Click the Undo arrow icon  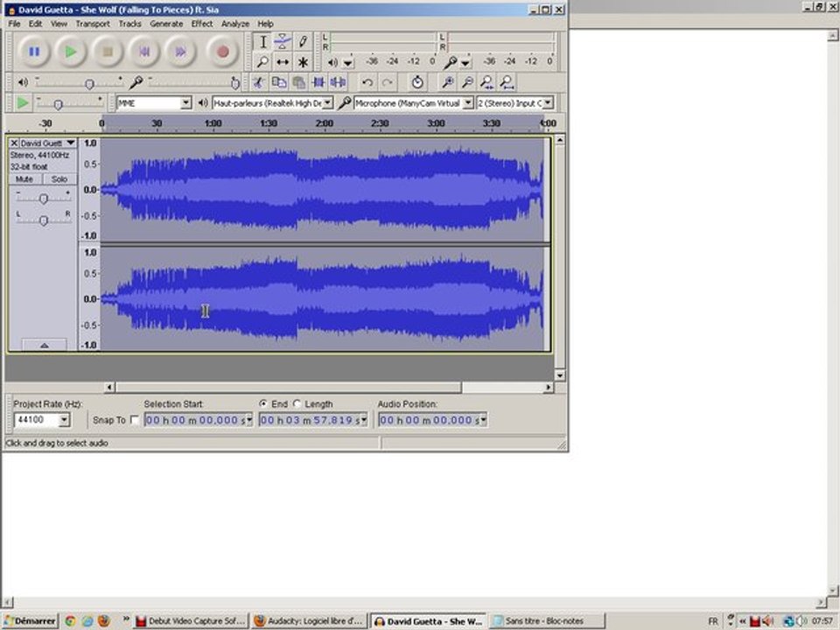coord(367,82)
